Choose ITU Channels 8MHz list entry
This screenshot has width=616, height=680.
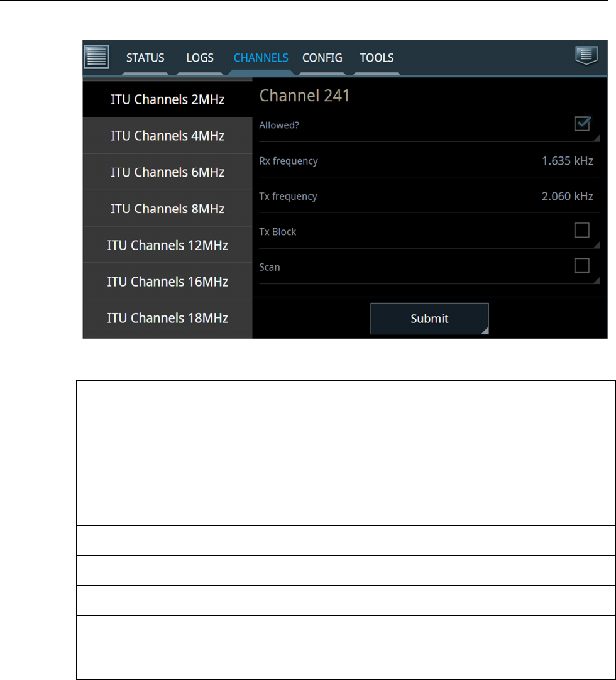point(167,209)
